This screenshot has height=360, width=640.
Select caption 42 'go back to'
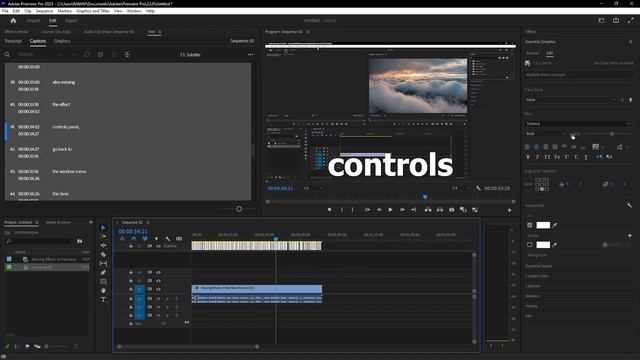tap(127, 153)
